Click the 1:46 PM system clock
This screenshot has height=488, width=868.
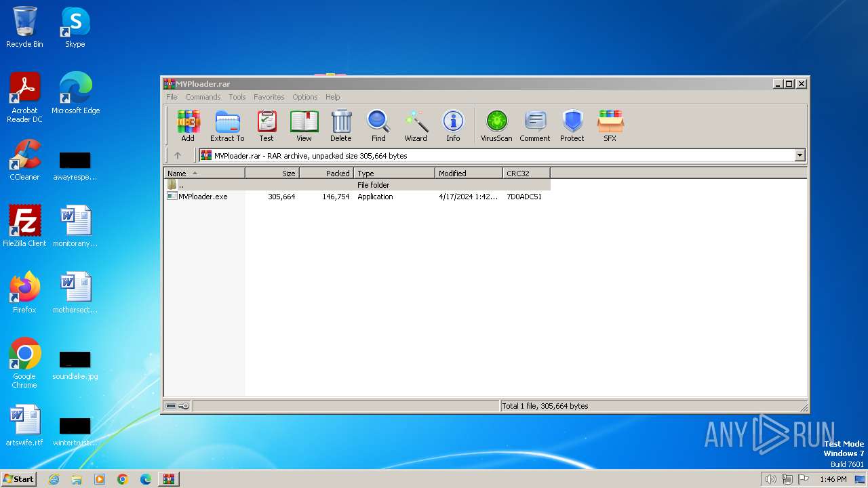[833, 479]
